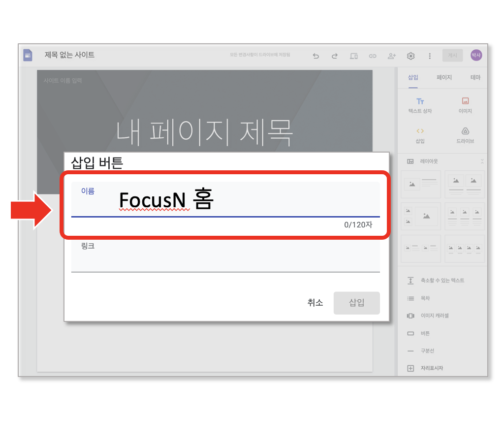Click the 삽입 button in dialog
Image resolution: width=504 pixels, height=442 pixels.
pyautogui.click(x=356, y=303)
